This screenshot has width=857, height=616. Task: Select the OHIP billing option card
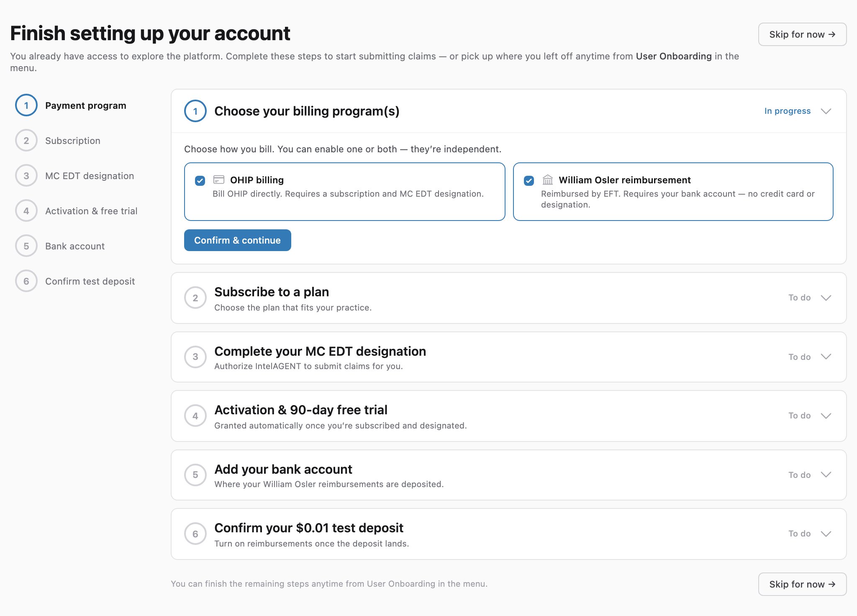click(345, 192)
